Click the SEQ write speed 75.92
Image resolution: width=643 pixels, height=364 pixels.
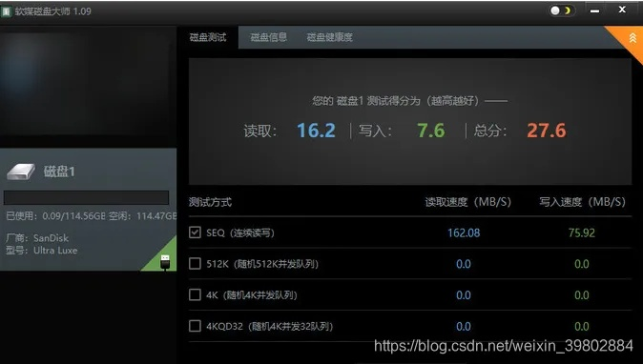582,233
